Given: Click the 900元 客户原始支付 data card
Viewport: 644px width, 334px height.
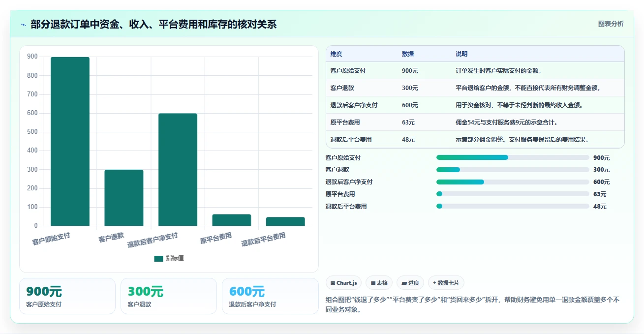Looking at the screenshot, I should coord(67,296).
